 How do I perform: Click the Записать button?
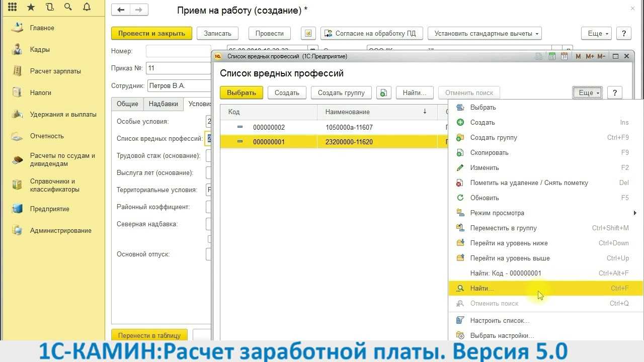[217, 33]
